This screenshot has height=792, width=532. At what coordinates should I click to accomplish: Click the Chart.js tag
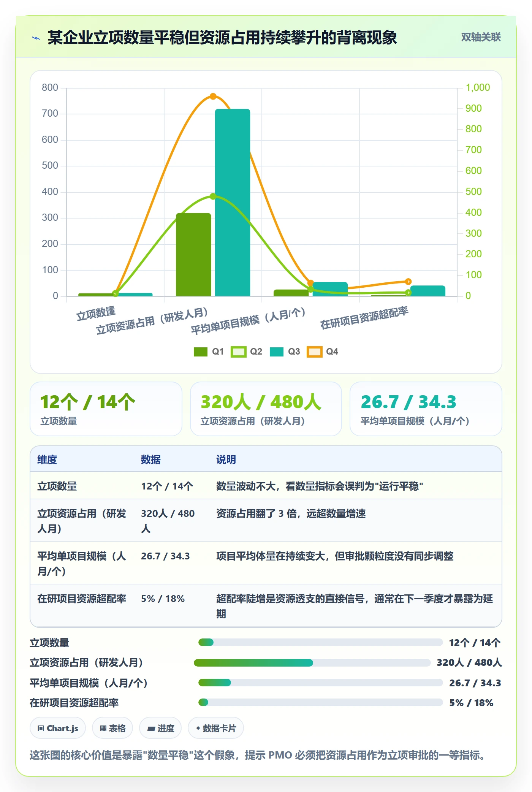58,728
